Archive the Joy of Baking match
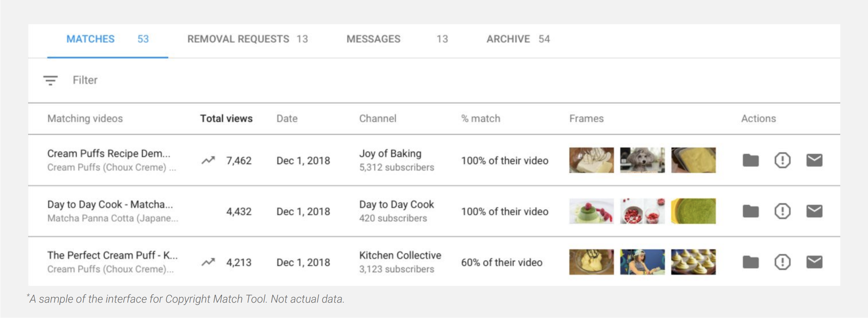Image resolution: width=868 pixels, height=319 pixels. pos(750,160)
